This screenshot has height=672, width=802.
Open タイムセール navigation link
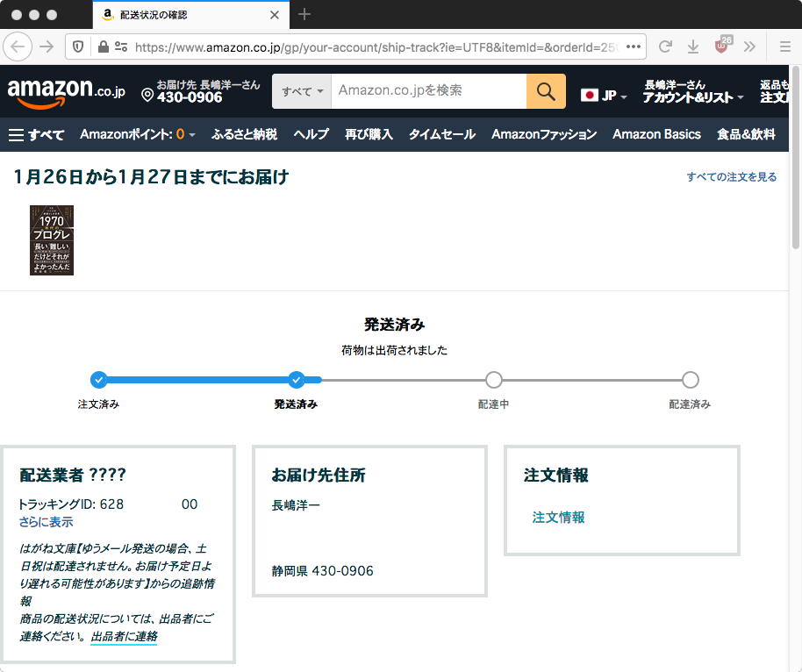click(x=442, y=134)
